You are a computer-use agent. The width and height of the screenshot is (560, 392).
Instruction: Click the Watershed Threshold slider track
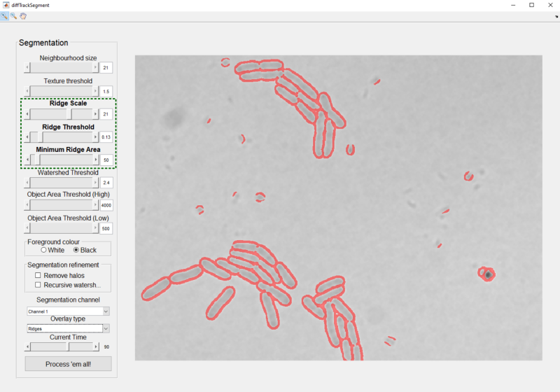point(61,183)
